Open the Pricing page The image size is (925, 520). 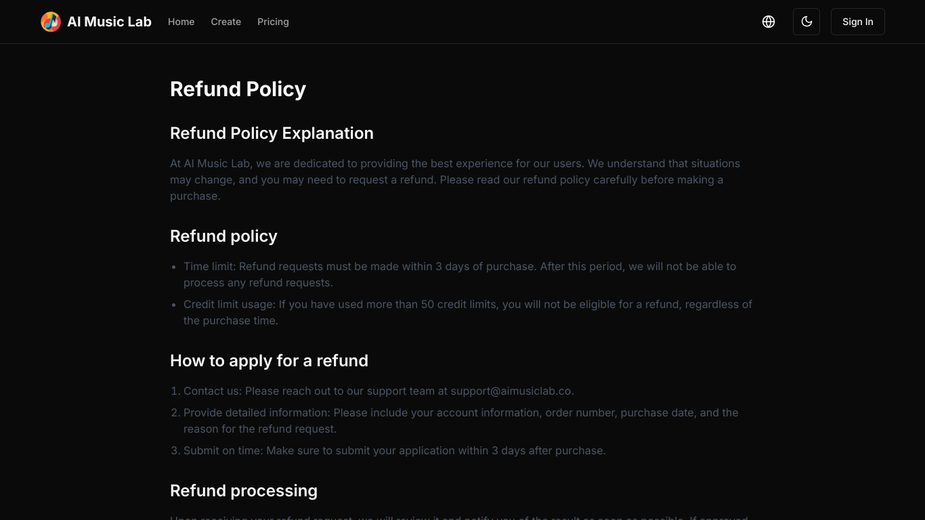[x=273, y=22]
